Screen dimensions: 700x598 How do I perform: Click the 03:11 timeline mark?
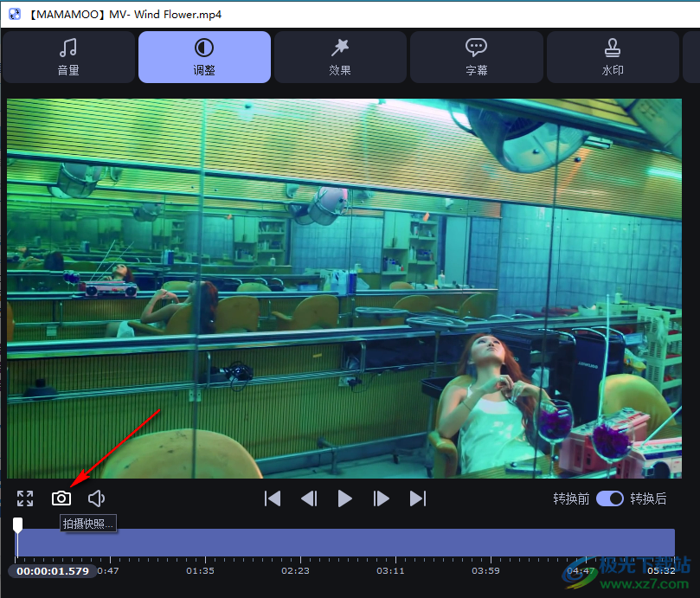[x=390, y=571]
